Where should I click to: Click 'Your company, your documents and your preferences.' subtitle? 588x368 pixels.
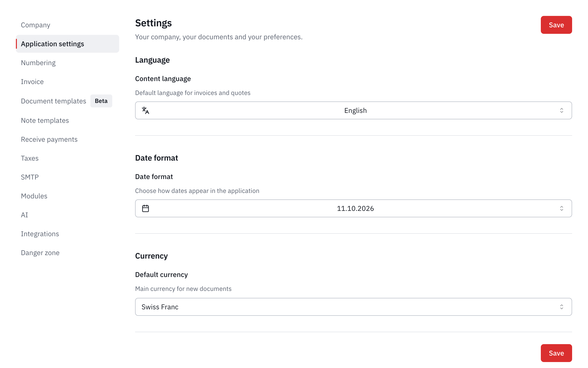(x=219, y=37)
